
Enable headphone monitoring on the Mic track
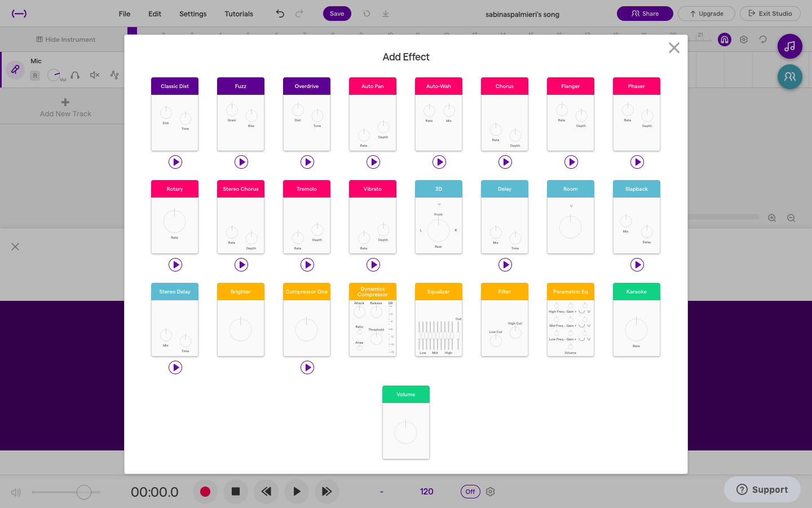coord(75,75)
